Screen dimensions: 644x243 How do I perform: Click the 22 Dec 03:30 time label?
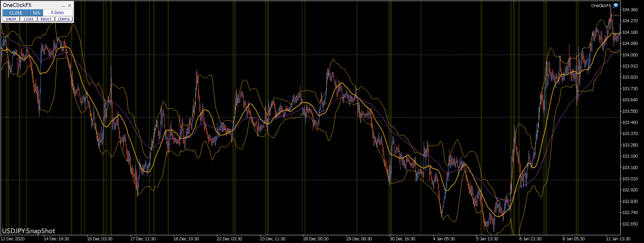coord(229,239)
